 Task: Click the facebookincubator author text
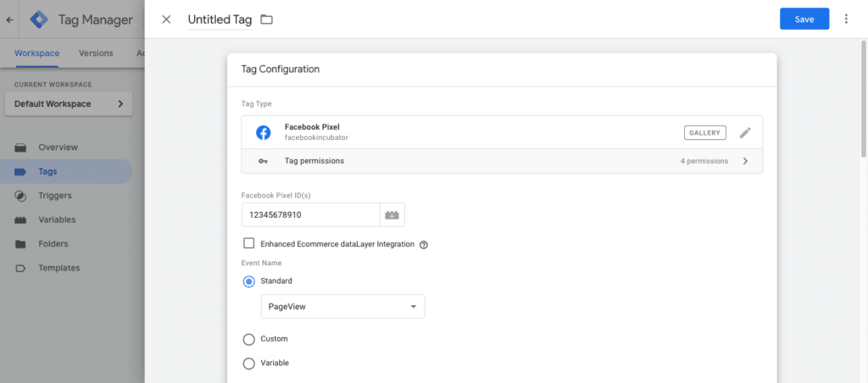coord(316,137)
